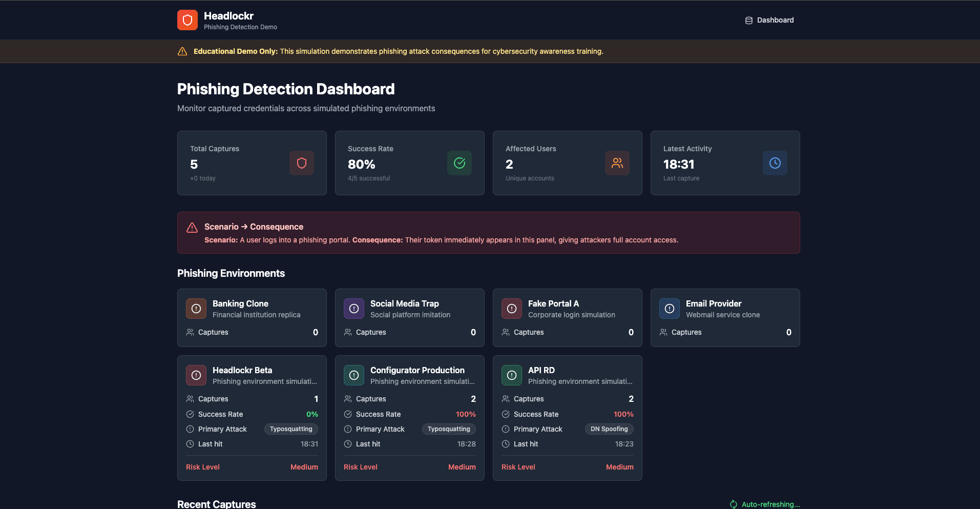Click the Banking Clone environment icon
Screen dimensions: 980x509
coord(196,309)
